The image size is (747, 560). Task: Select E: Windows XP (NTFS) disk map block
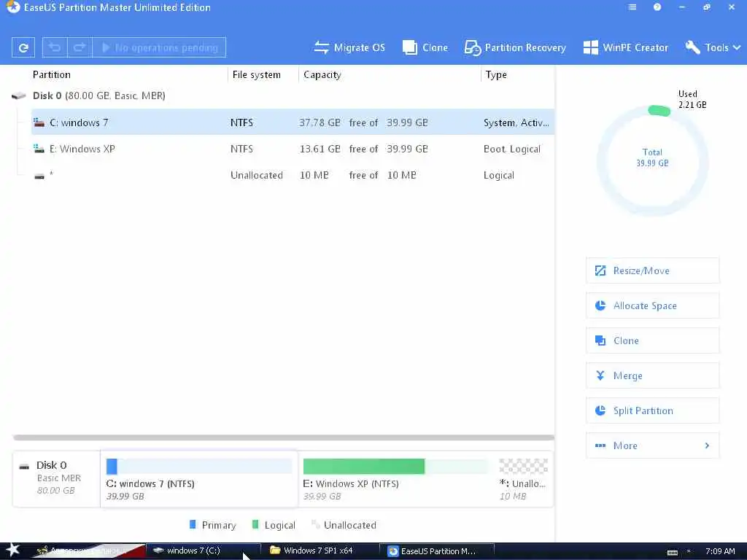point(397,479)
